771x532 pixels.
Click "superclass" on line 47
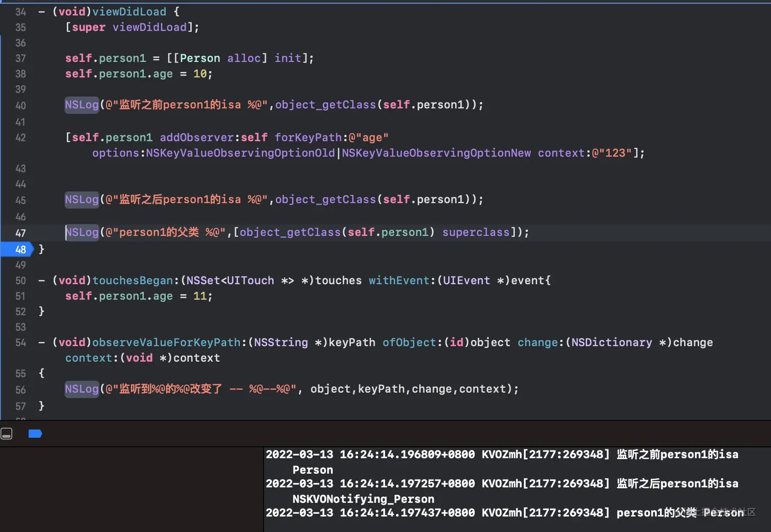tap(476, 232)
